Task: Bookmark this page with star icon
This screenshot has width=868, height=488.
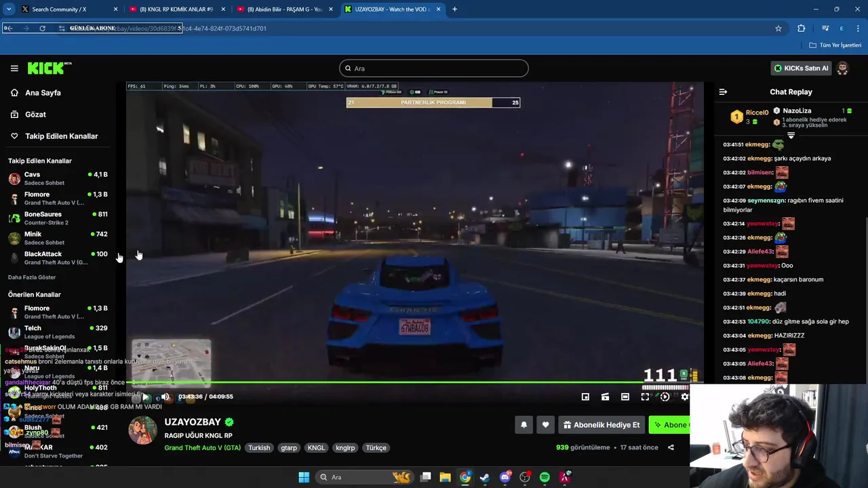Action: tap(778, 28)
